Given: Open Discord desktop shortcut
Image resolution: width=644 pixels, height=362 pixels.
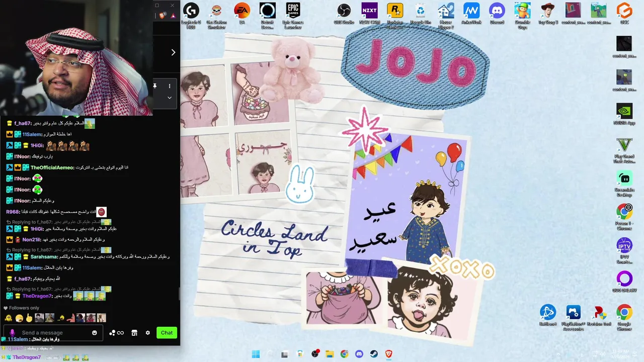Looking at the screenshot, I should pyautogui.click(x=497, y=14).
